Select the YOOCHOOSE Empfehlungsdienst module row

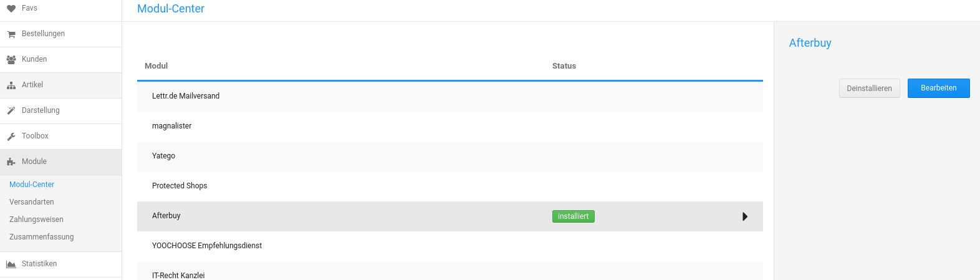450,246
